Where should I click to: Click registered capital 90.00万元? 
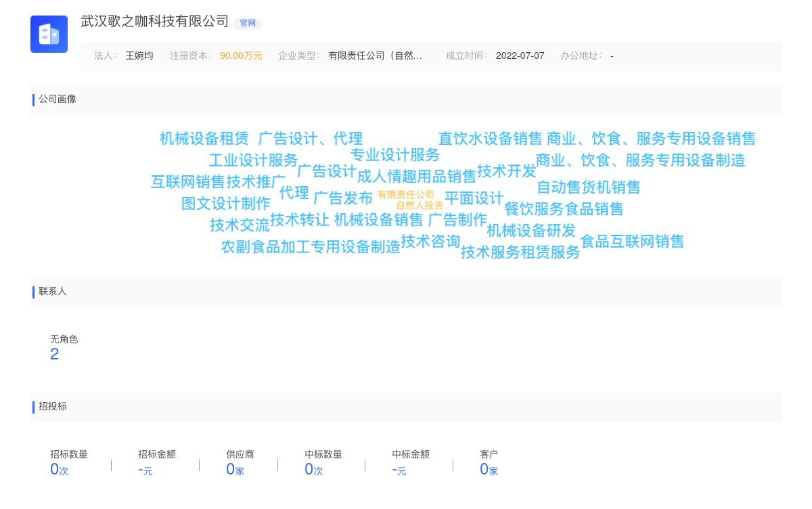point(241,56)
